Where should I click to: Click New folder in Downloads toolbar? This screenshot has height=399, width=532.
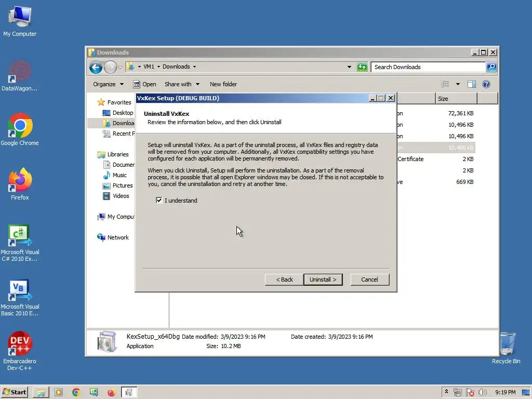(x=223, y=84)
